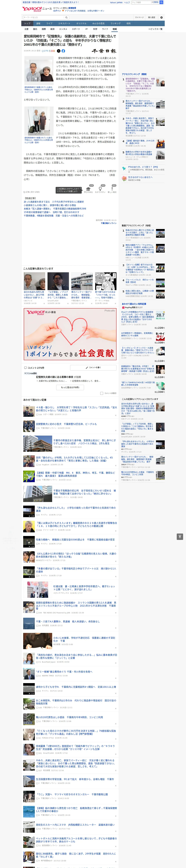Click the ヘルプ link in the top bar

(127, 2)
